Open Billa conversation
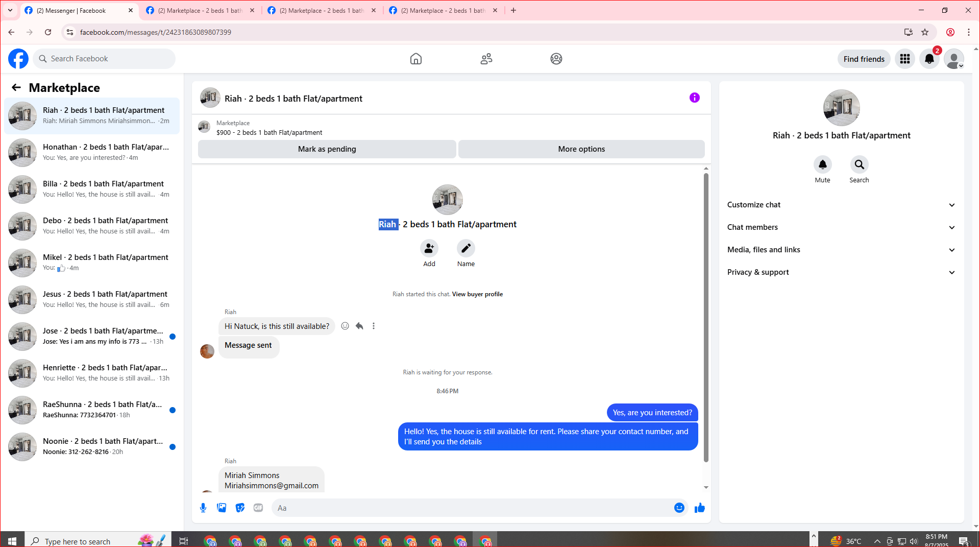This screenshot has width=980, height=547. coord(92,189)
